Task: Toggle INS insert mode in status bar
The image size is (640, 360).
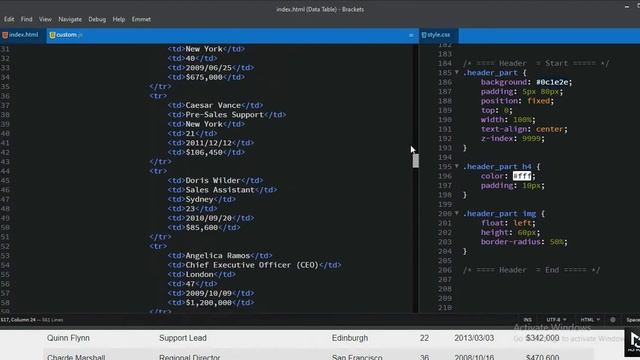Action: point(527,320)
